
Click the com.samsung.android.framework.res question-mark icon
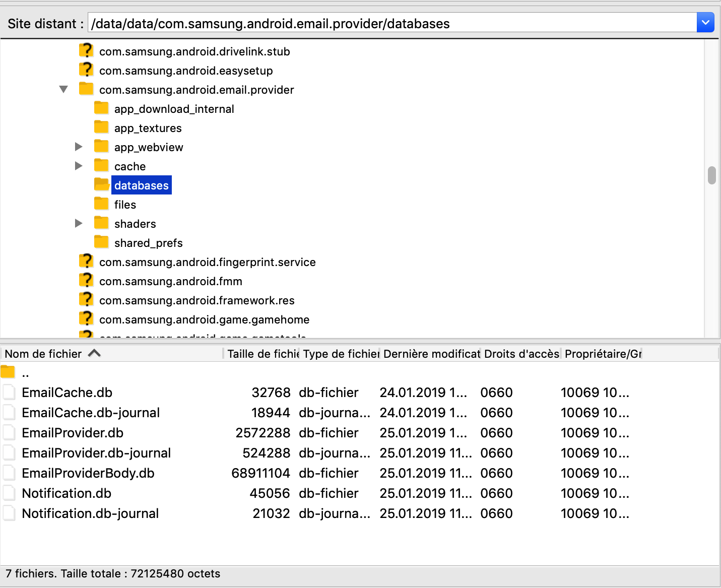pos(87,299)
